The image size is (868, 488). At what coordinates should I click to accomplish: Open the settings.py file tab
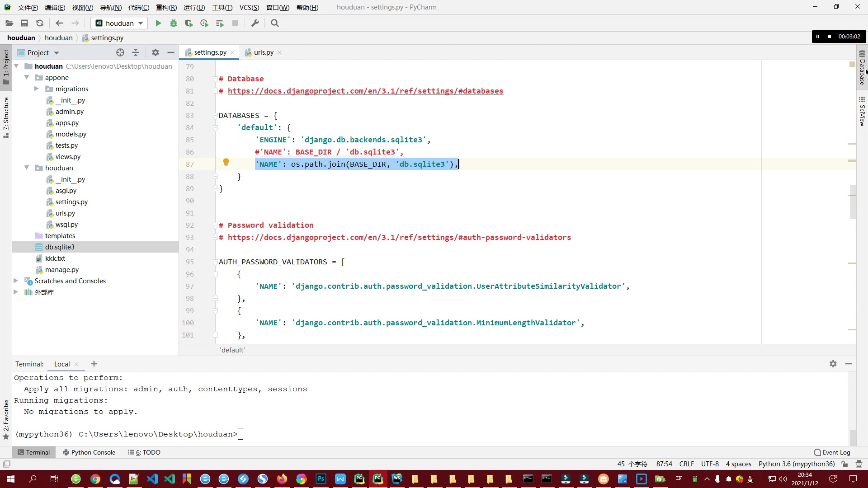[x=210, y=52]
